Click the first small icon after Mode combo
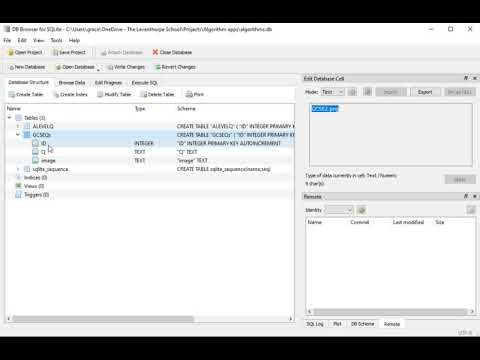The width and height of the screenshot is (480, 360). (x=353, y=92)
